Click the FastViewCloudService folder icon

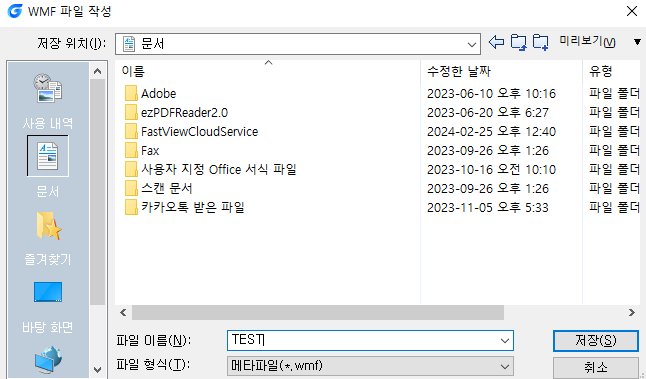[x=131, y=131]
